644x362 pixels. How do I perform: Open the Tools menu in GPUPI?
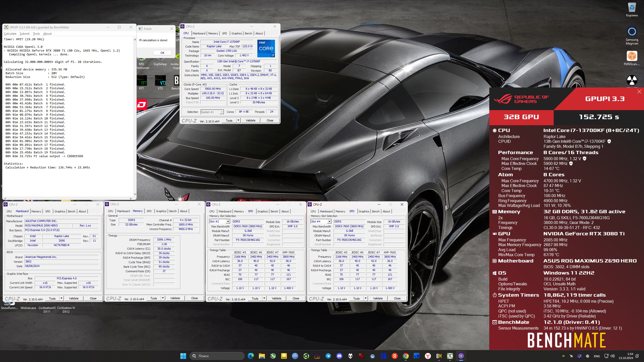point(36,33)
